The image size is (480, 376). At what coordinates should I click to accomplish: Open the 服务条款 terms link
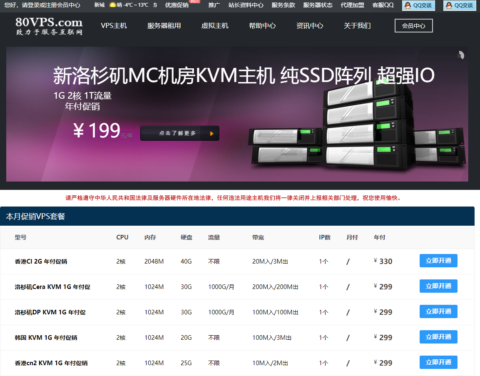point(283,5)
